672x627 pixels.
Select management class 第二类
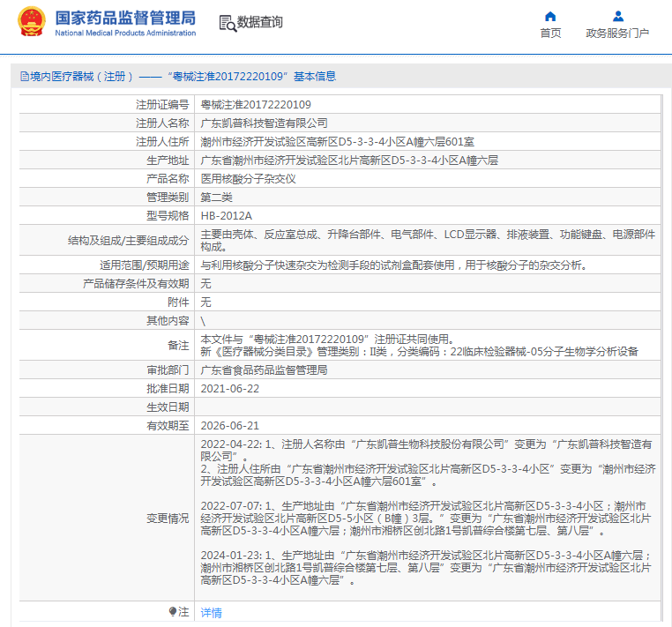[216, 198]
